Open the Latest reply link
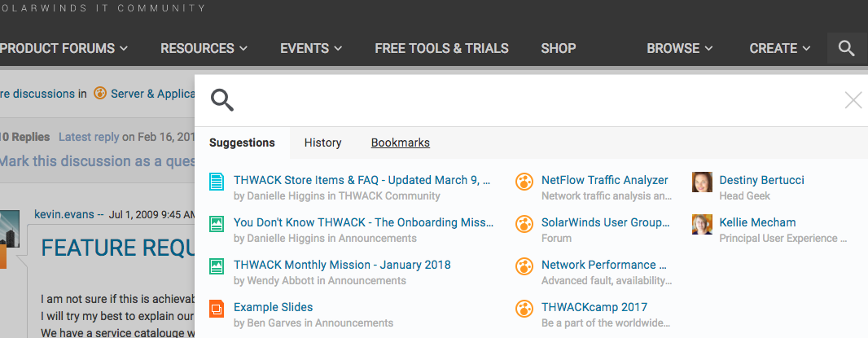The height and width of the screenshot is (338, 868). (89, 137)
